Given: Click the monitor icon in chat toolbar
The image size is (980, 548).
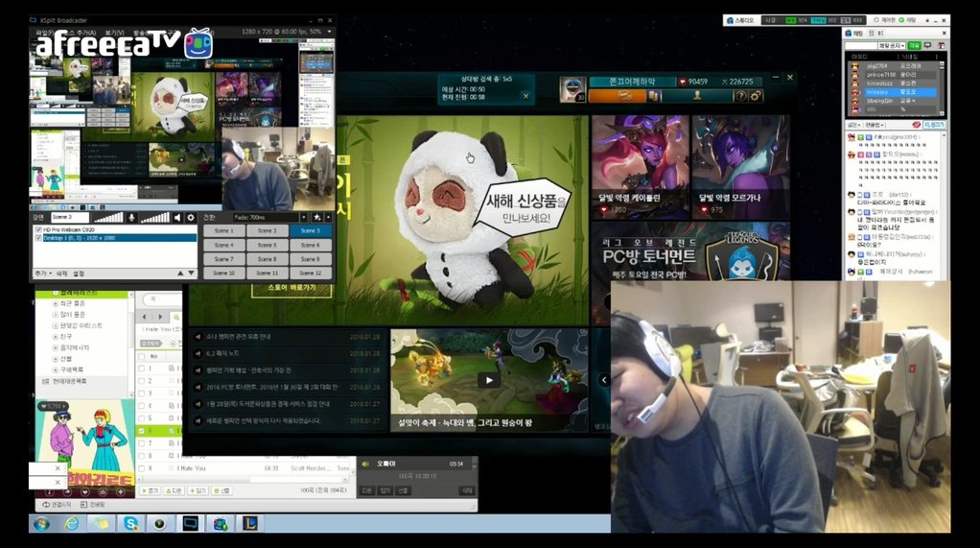Looking at the screenshot, I should click(928, 46).
